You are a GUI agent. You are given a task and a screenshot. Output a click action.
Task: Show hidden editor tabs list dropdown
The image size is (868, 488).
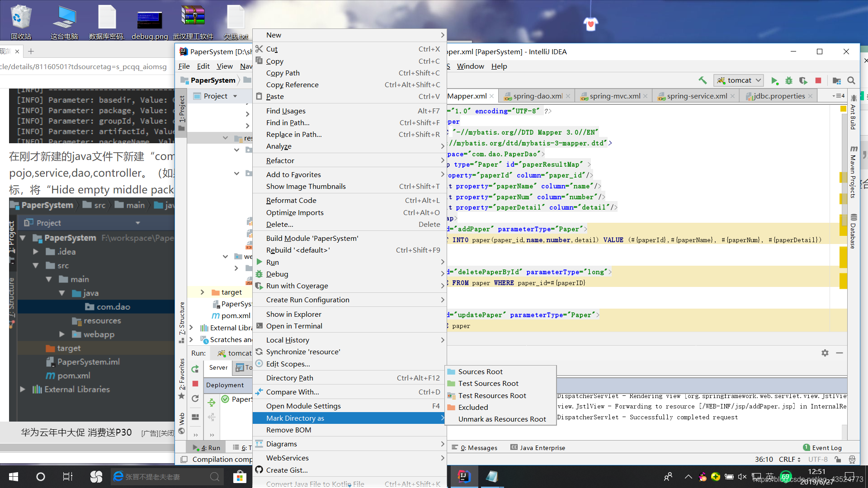[838, 96]
